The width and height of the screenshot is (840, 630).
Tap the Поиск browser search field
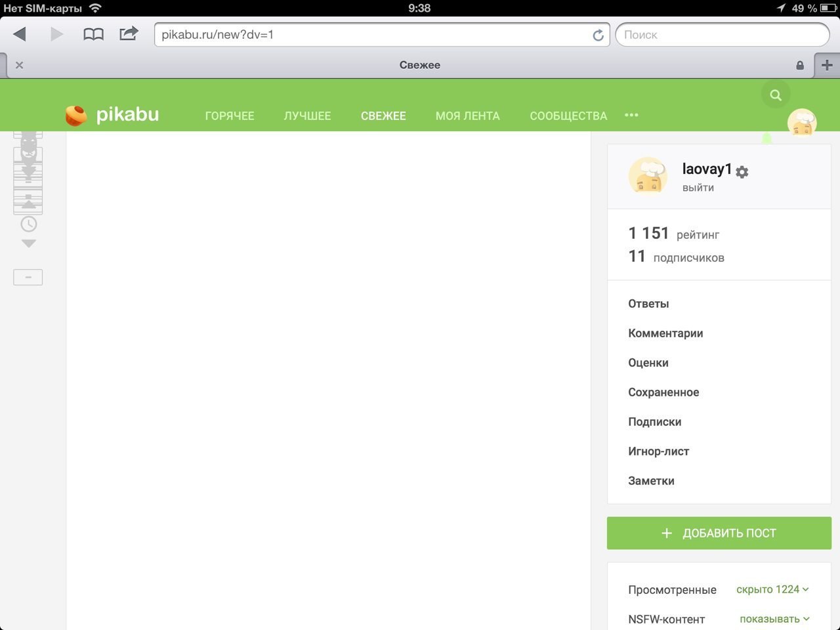tap(723, 35)
